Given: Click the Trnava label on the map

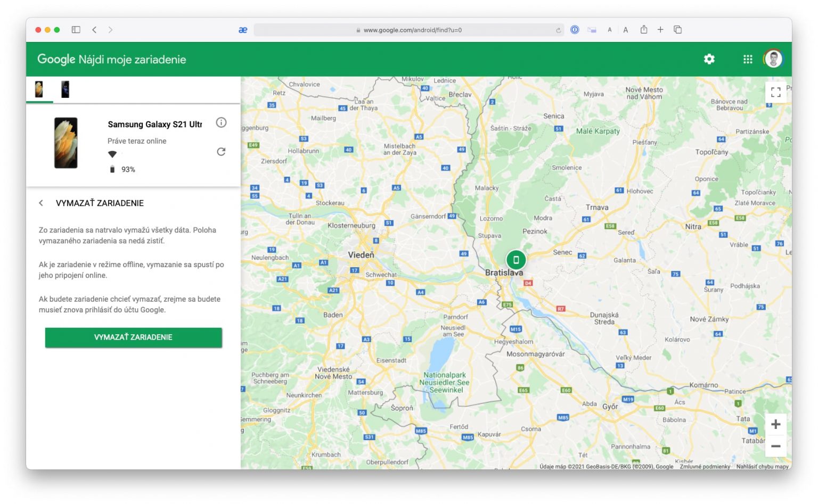Looking at the screenshot, I should [597, 208].
